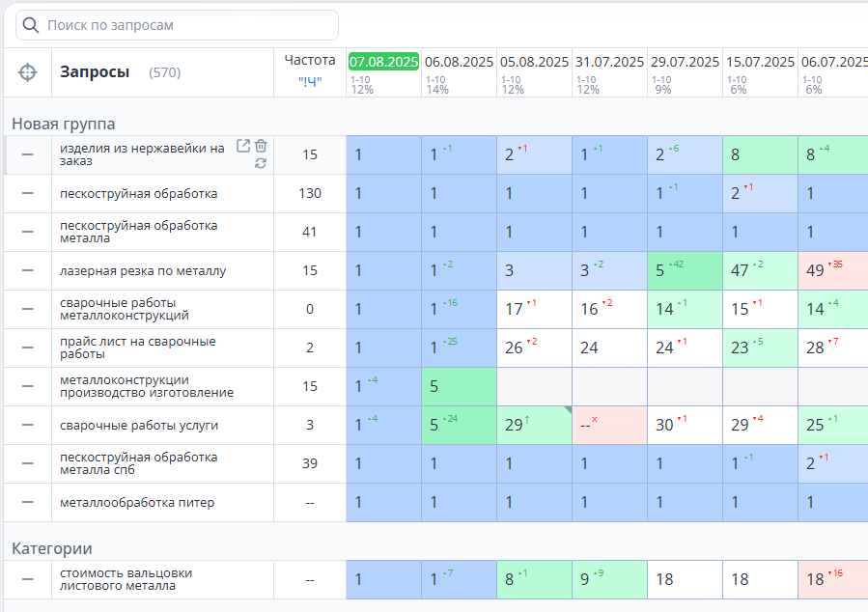This screenshot has width=868, height=612.
Task: Click the dash icon for 'сварочные работы металлоконструкций'
Action: point(28,309)
